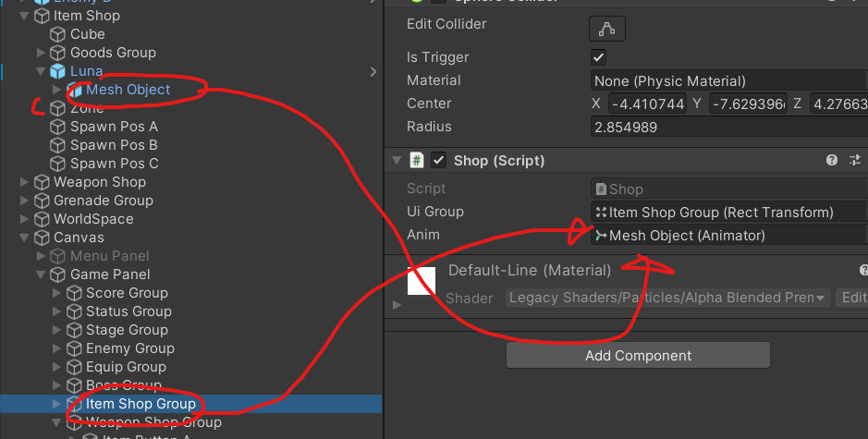Click the Goods Group cube icon
This screenshot has height=439, width=868.
click(58, 53)
